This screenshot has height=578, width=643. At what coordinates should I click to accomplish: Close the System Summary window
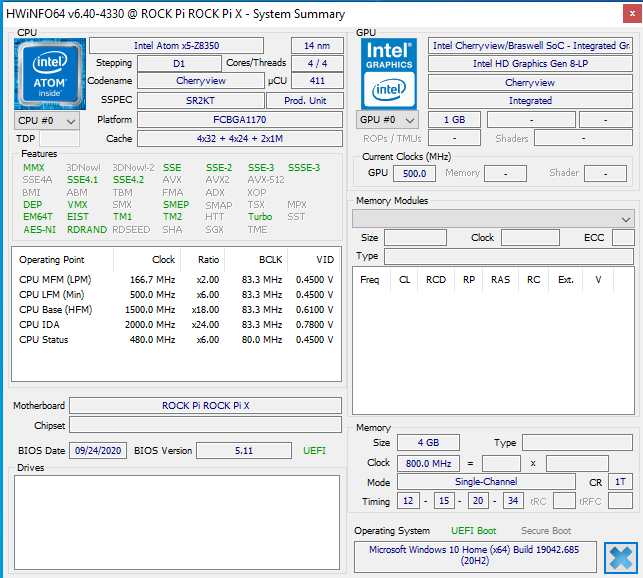(x=632, y=14)
